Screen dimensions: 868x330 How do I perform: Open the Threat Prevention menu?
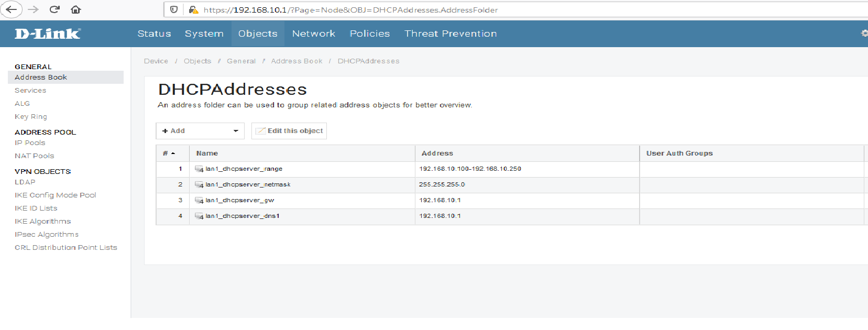coord(450,34)
